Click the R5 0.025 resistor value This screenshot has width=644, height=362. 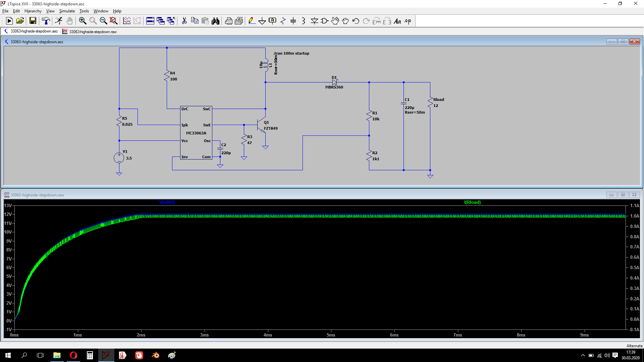(x=127, y=124)
